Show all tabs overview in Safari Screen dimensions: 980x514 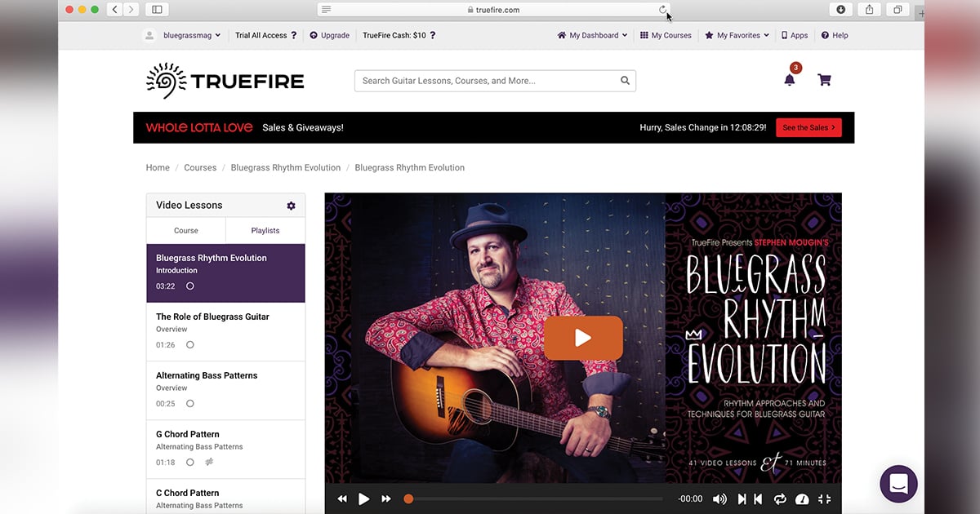(898, 10)
